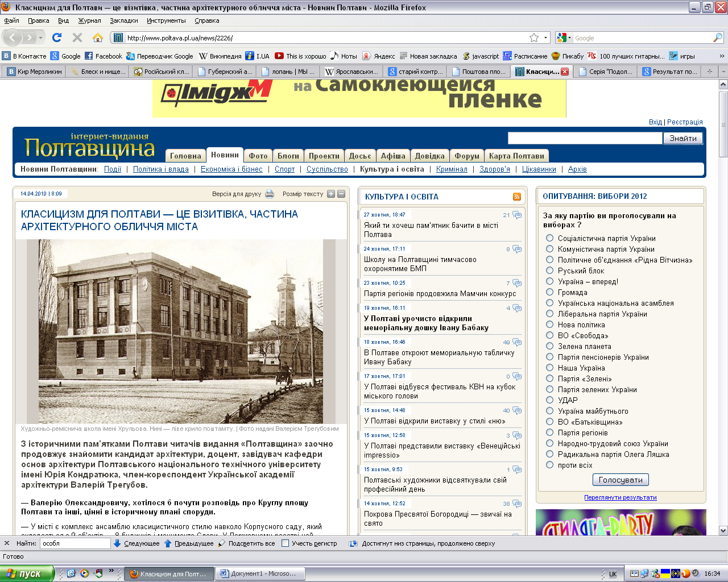Screen dimensions: 728x582
Task: Click the Знайти search button
Action: point(683,138)
